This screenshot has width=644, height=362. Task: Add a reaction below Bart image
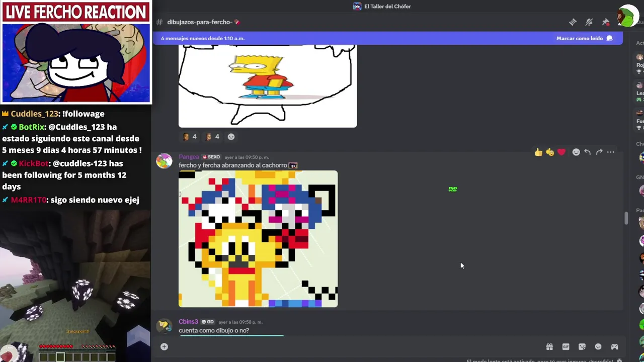click(x=231, y=137)
